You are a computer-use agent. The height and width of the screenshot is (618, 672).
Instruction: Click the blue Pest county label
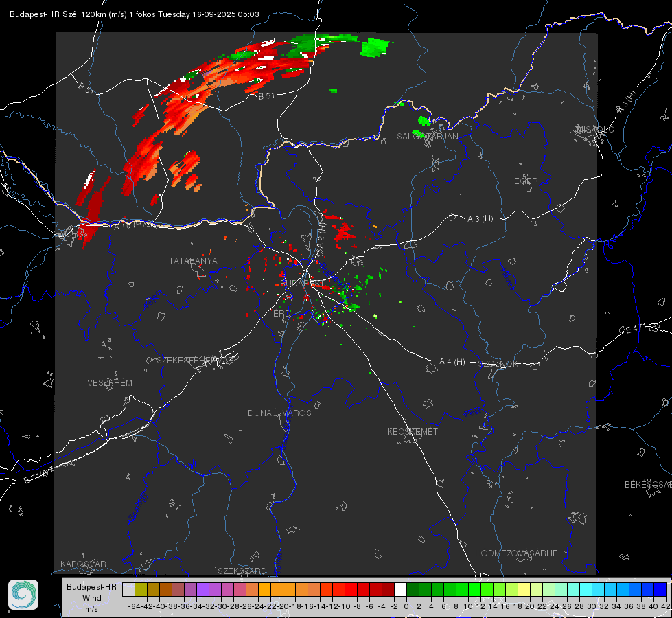472,413
